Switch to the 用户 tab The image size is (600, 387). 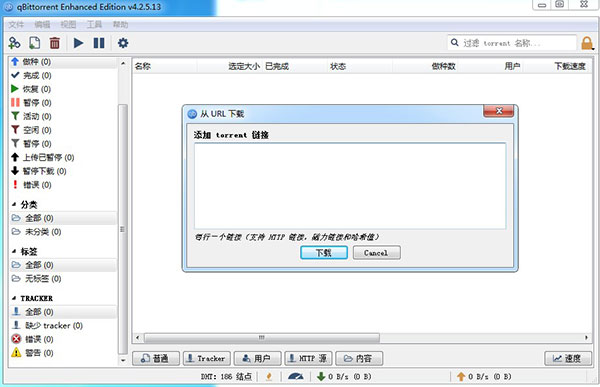tap(258, 358)
